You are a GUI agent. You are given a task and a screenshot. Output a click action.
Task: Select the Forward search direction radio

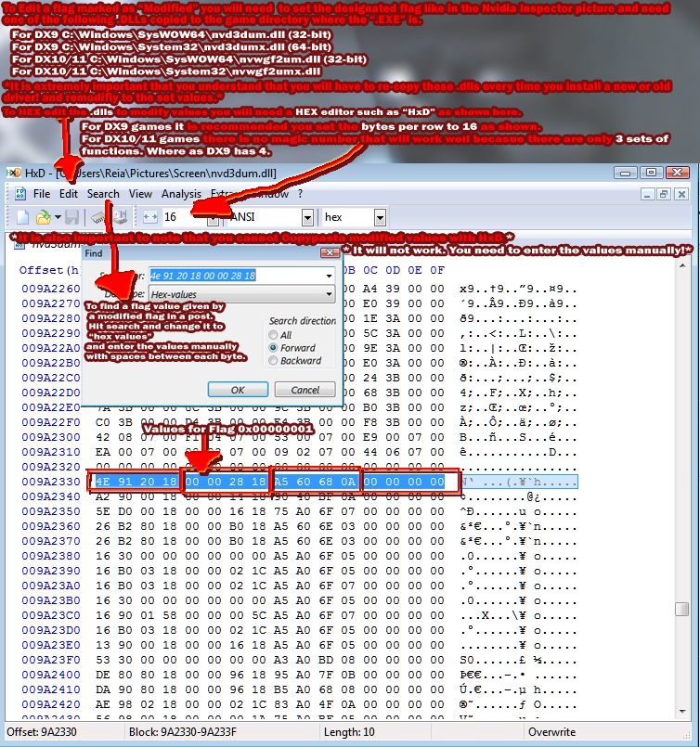pyautogui.click(x=273, y=348)
